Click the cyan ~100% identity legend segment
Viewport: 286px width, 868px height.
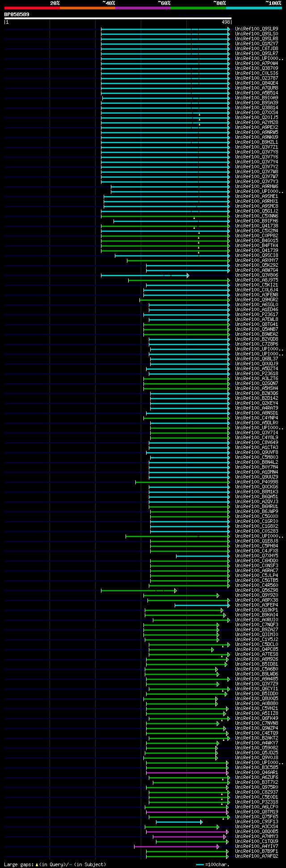coord(253,8)
